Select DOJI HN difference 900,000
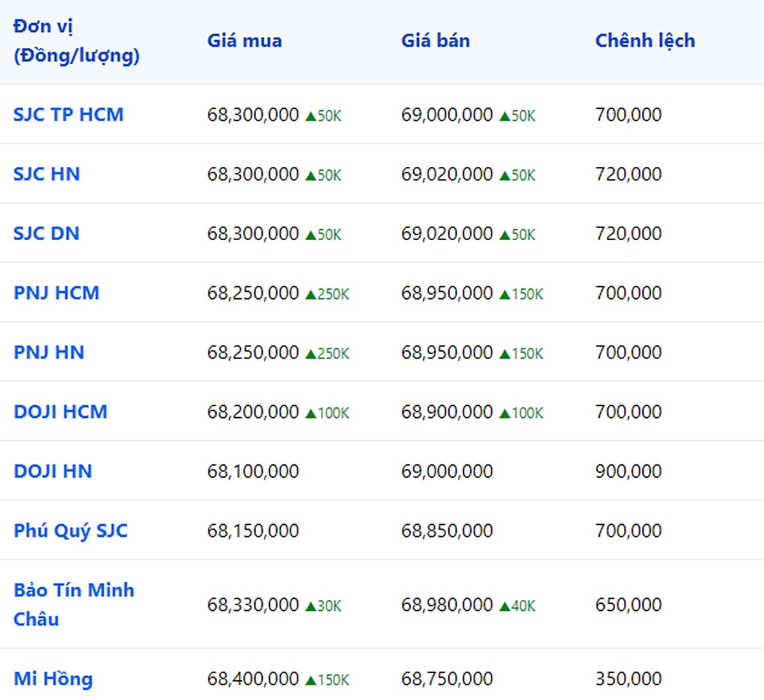The height and width of the screenshot is (700, 764). (628, 471)
